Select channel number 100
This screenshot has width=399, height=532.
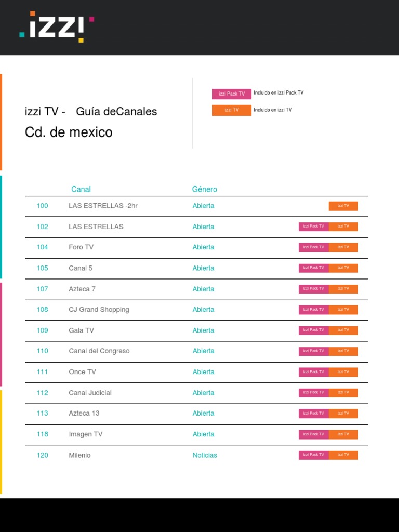[42, 206]
